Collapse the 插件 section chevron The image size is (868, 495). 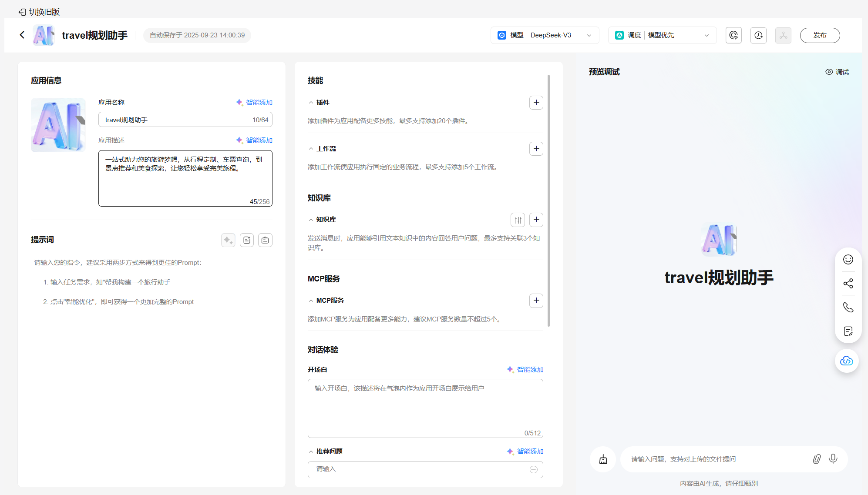point(311,103)
